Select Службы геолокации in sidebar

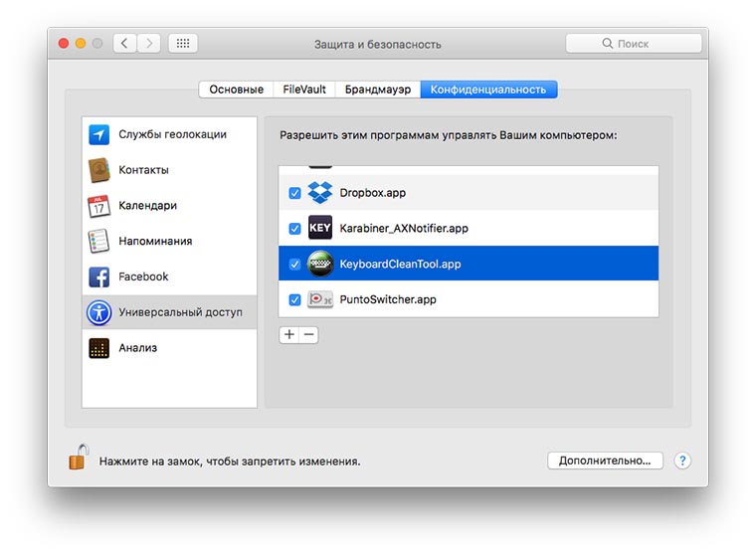pyautogui.click(x=169, y=134)
